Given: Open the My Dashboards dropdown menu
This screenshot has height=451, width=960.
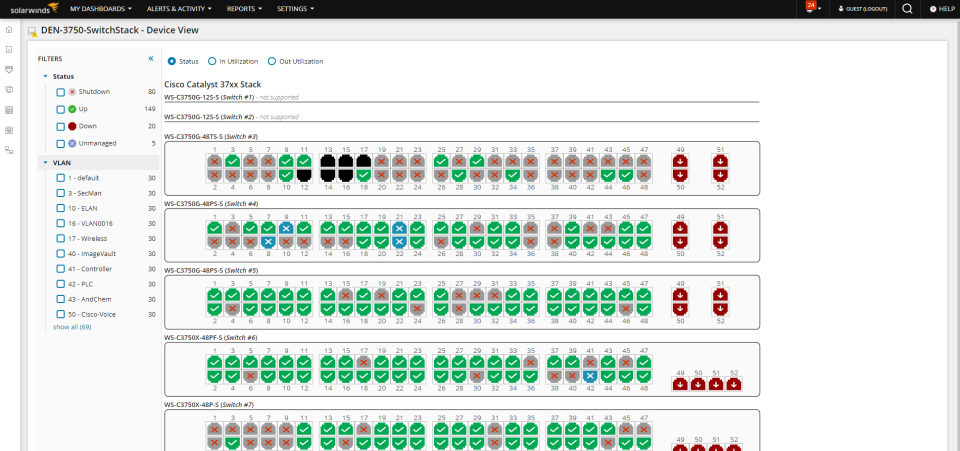Looking at the screenshot, I should tap(101, 9).
